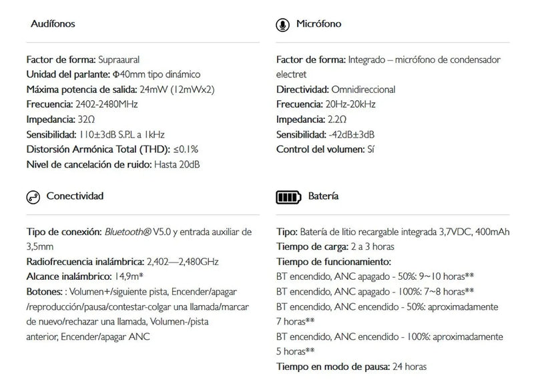The image size is (534, 392).
Task: Click the Tipo de conexión label
Action: click(64, 232)
